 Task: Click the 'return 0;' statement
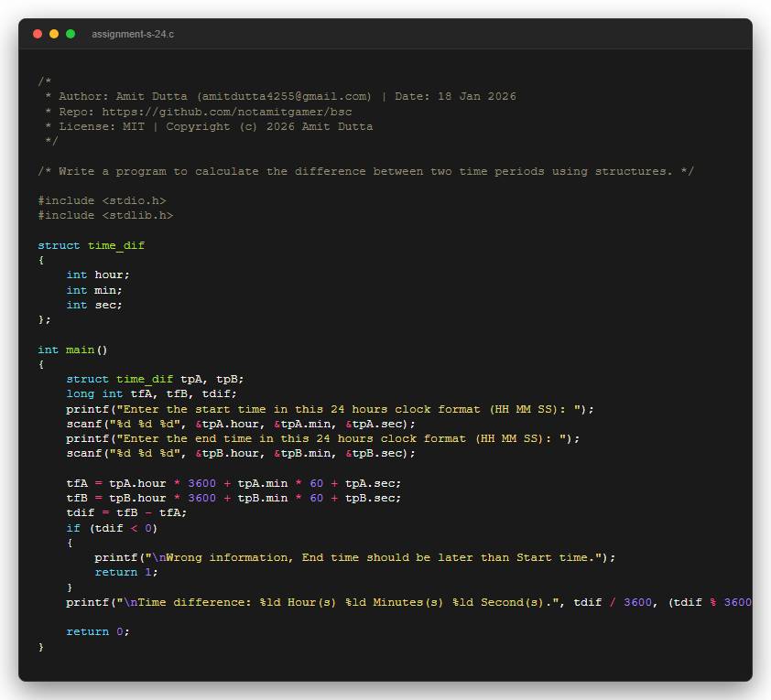(x=98, y=631)
